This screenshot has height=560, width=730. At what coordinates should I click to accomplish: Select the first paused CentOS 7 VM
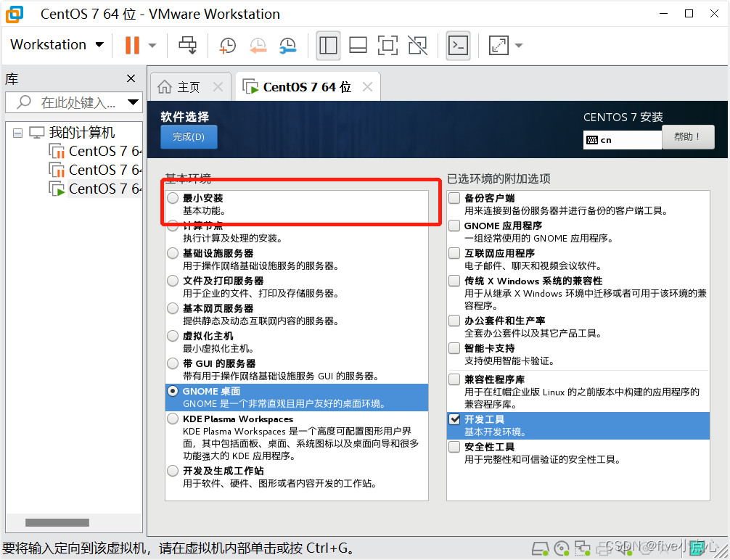pos(96,152)
